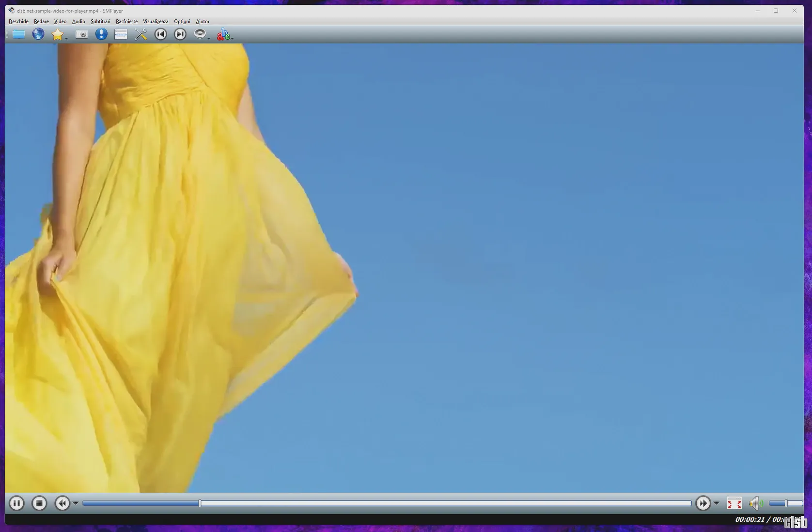Open the playlist icon in toolbar
Image resolution: width=812 pixels, height=532 pixels.
click(x=121, y=34)
